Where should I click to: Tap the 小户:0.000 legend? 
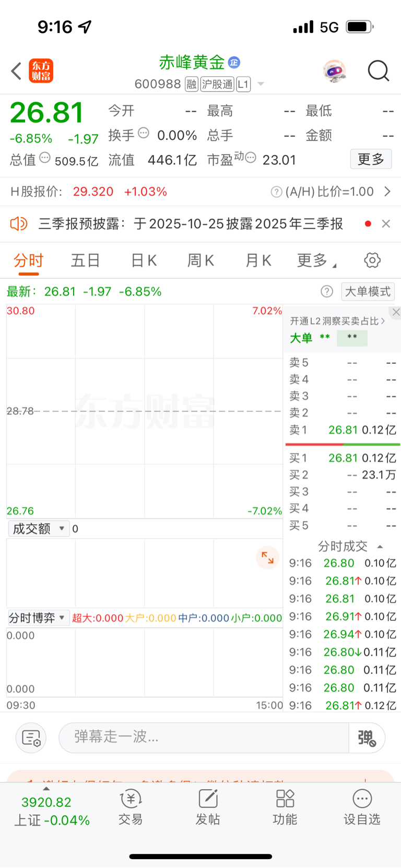pos(256,618)
